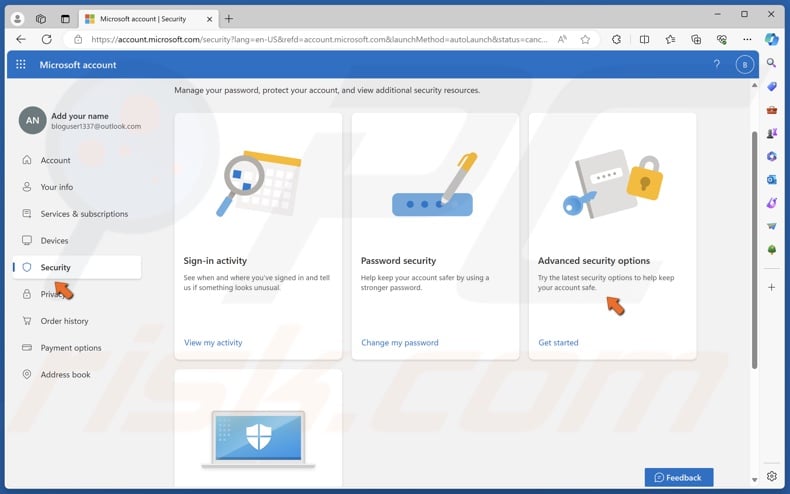Open the Microsoft apps launcher grid
Image resolution: width=790 pixels, height=494 pixels.
tap(21, 65)
